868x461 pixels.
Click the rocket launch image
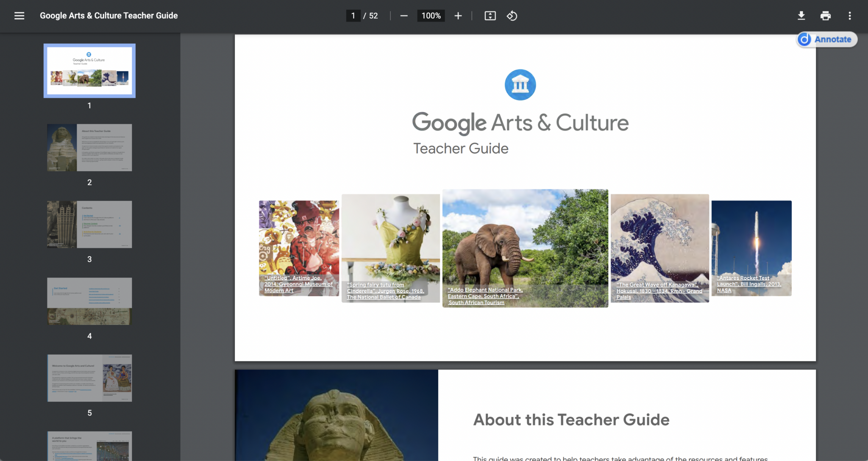751,248
